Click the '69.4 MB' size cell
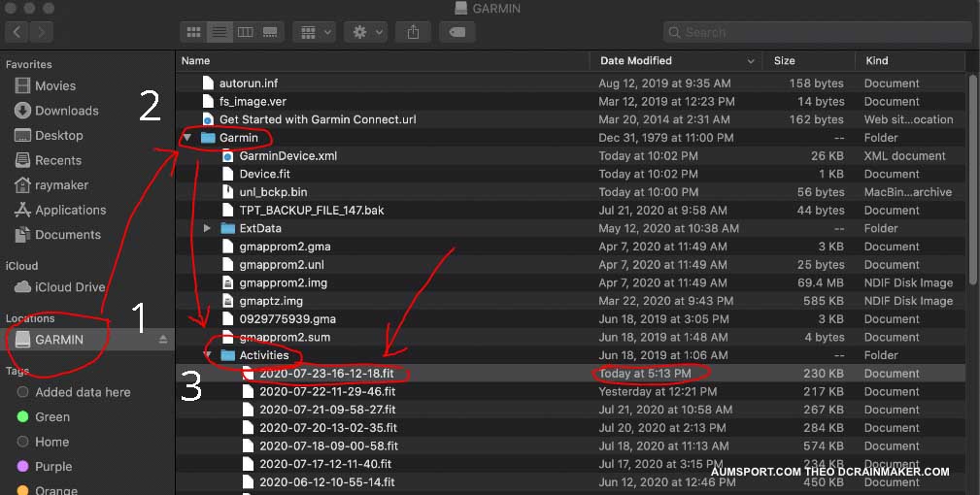 pos(821,282)
